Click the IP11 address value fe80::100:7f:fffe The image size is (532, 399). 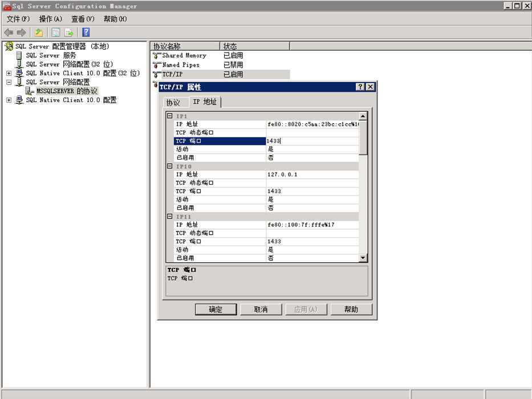tap(312, 225)
